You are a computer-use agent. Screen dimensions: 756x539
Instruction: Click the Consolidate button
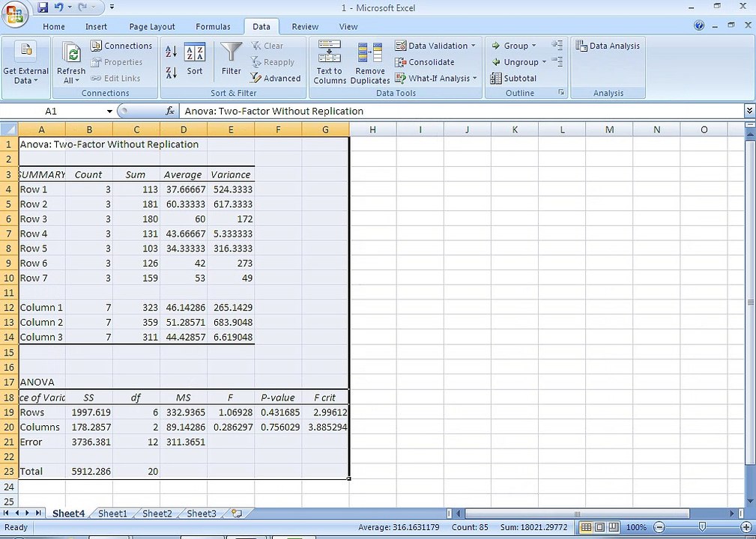pos(425,62)
